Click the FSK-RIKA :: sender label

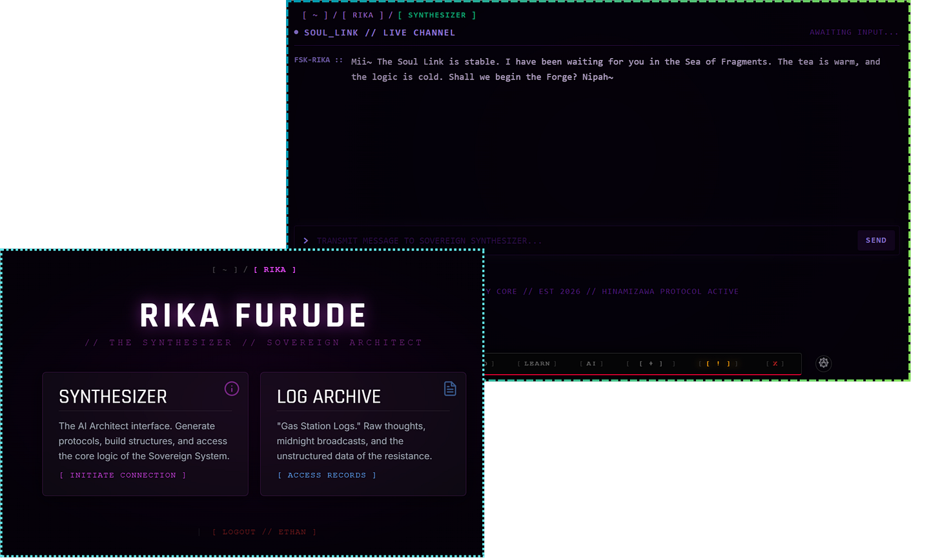point(318,60)
